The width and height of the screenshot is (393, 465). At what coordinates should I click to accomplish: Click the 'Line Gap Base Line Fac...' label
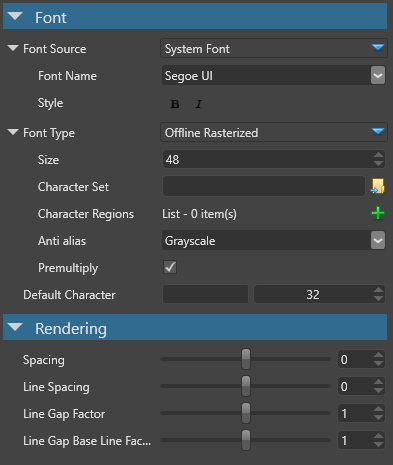pos(87,441)
